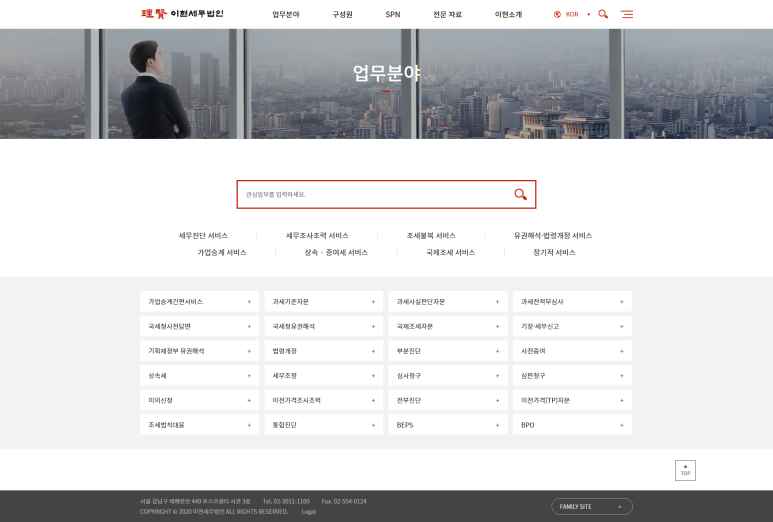Click the Legal link in footer
The width and height of the screenshot is (773, 522).
point(309,512)
